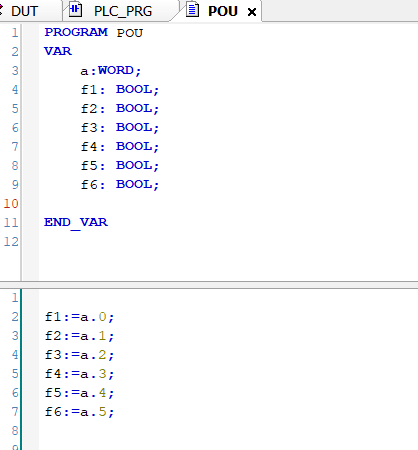
Task: Click the program name POU in line 1
Action: coord(130,33)
